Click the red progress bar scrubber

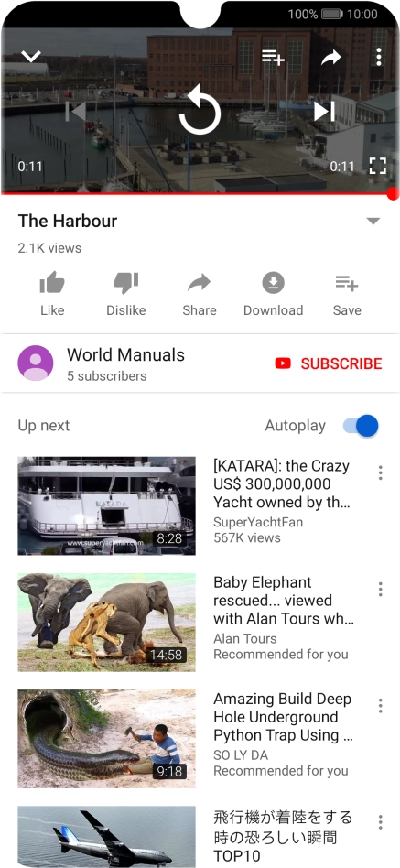[x=393, y=193]
